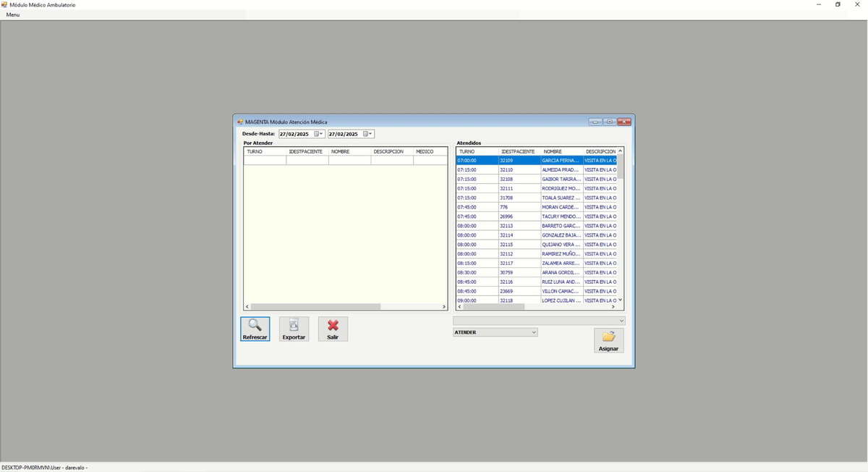Select row GONZALEZ BAJA... in Atendidos
The image size is (868, 472).
tap(537, 235)
